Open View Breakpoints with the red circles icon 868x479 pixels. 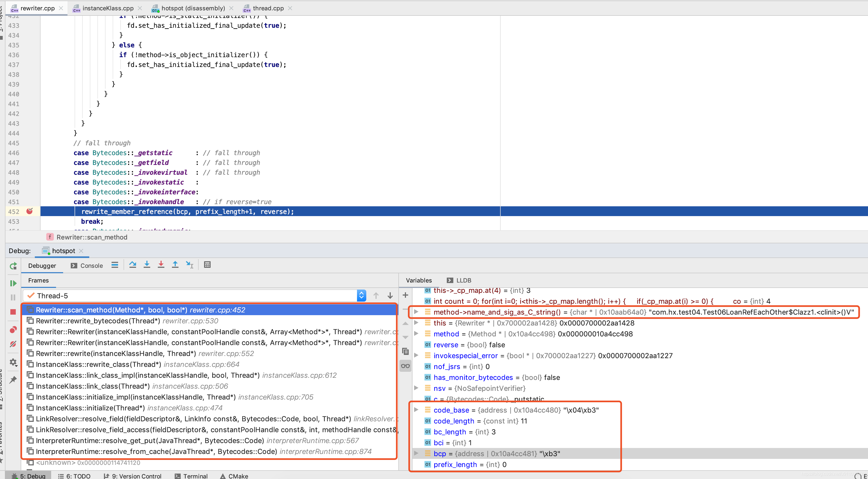13,329
